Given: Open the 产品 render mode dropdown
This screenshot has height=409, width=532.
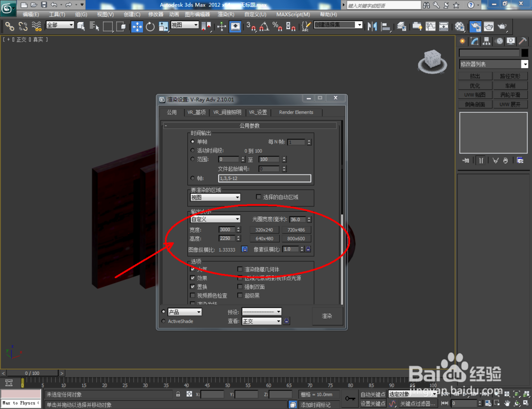Looking at the screenshot, I should click(x=185, y=312).
